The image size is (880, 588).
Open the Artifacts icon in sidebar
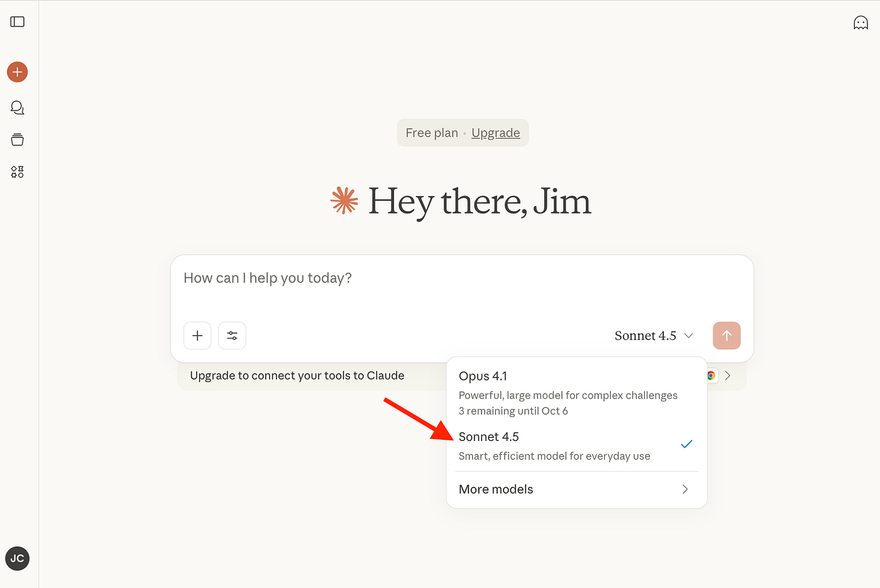click(x=18, y=172)
